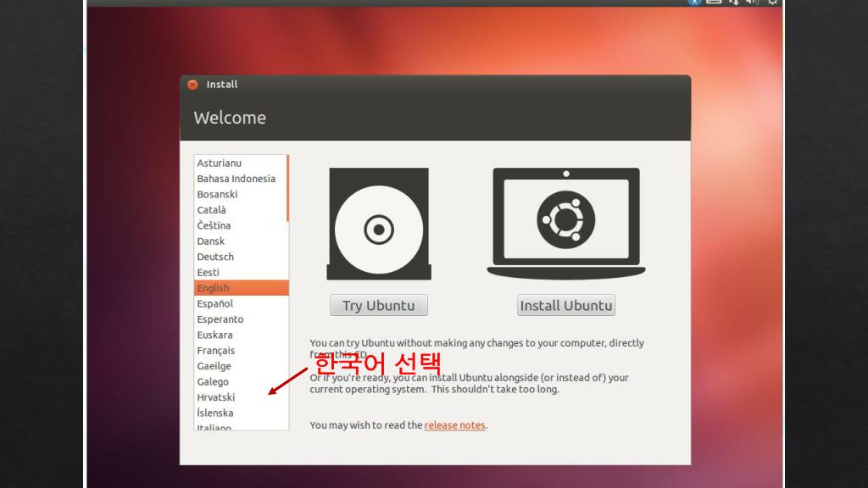Open the system gear menu in top panel
The image size is (868, 488).
(x=772, y=3)
